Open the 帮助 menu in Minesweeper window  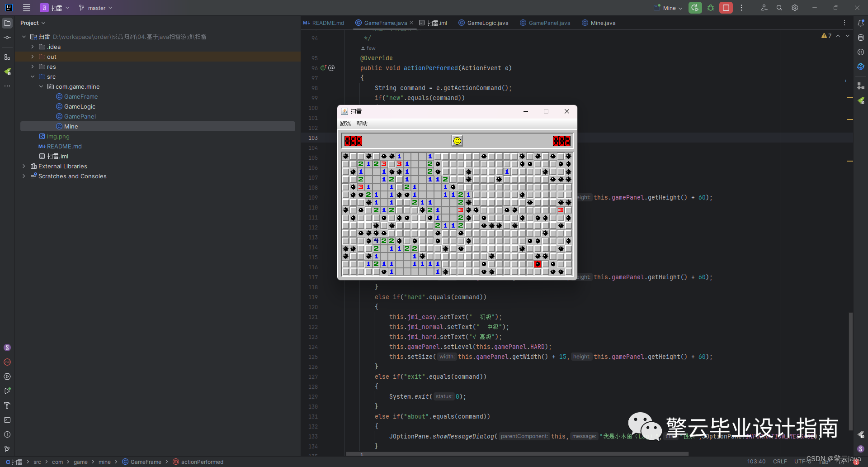coord(362,124)
